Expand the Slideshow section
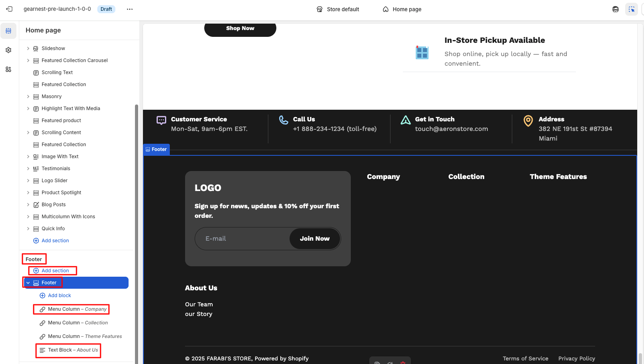This screenshot has height=364, width=644. click(28, 48)
